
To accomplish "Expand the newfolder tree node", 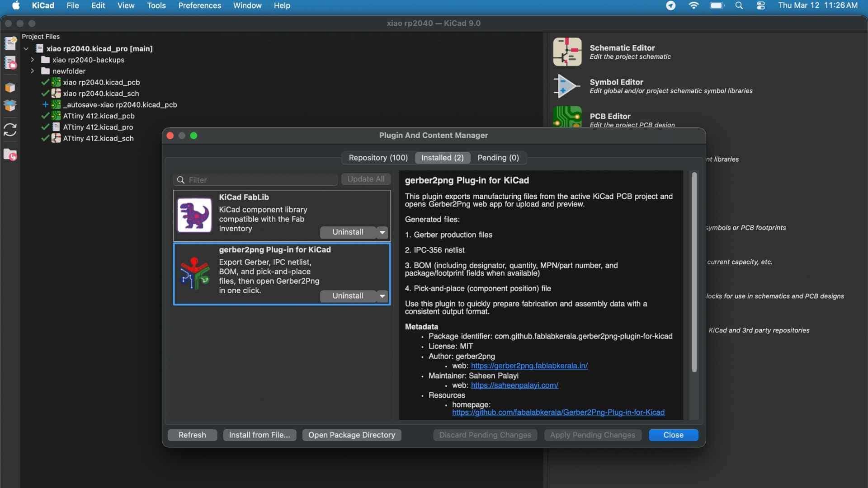I will point(33,71).
